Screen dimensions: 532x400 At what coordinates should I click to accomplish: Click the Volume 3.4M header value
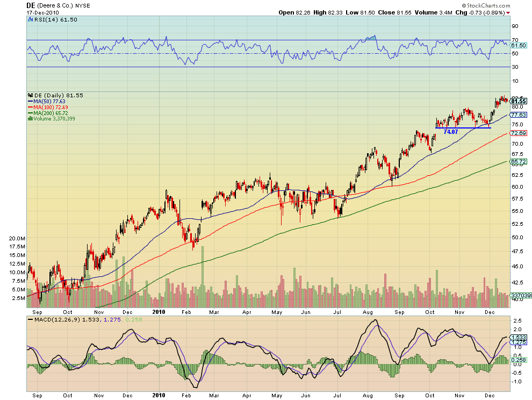(x=433, y=12)
